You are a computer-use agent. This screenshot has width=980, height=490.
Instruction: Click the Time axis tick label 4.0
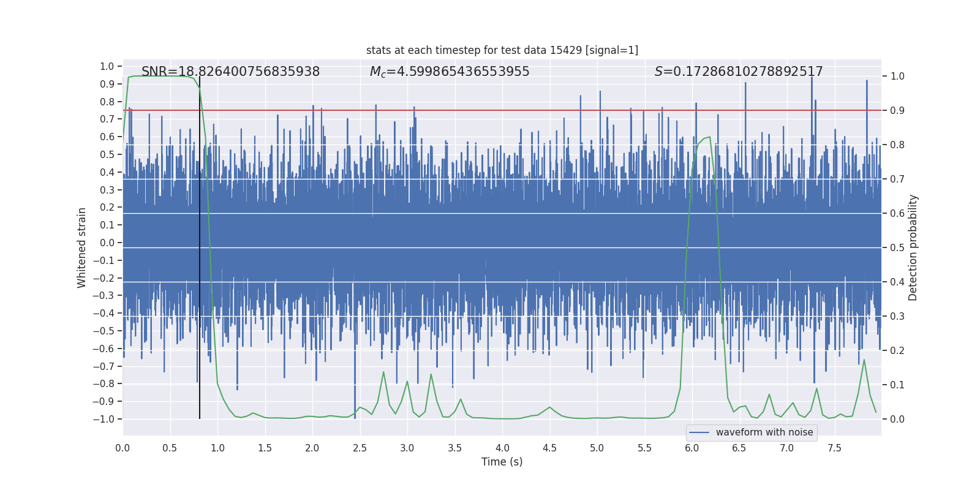point(502,448)
